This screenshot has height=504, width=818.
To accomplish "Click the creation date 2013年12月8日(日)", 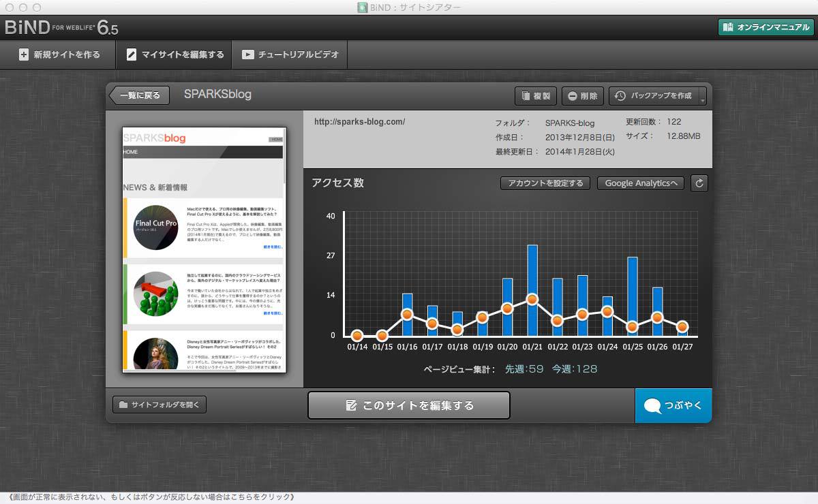I will click(x=580, y=138).
